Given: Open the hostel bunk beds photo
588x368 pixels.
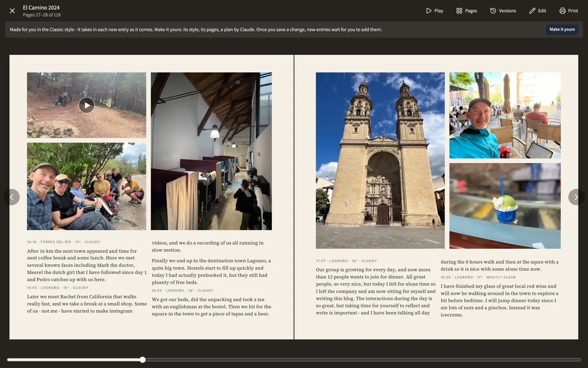Looking at the screenshot, I should (211, 151).
